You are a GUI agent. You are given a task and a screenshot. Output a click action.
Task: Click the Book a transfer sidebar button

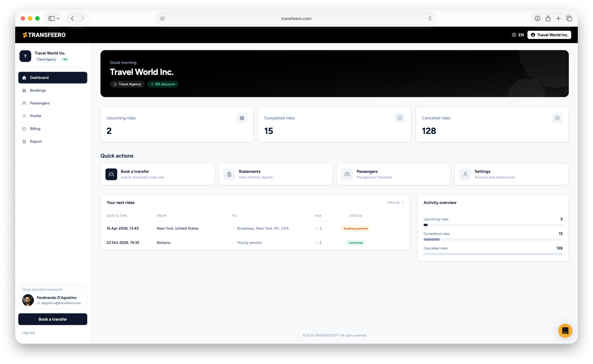tap(53, 319)
